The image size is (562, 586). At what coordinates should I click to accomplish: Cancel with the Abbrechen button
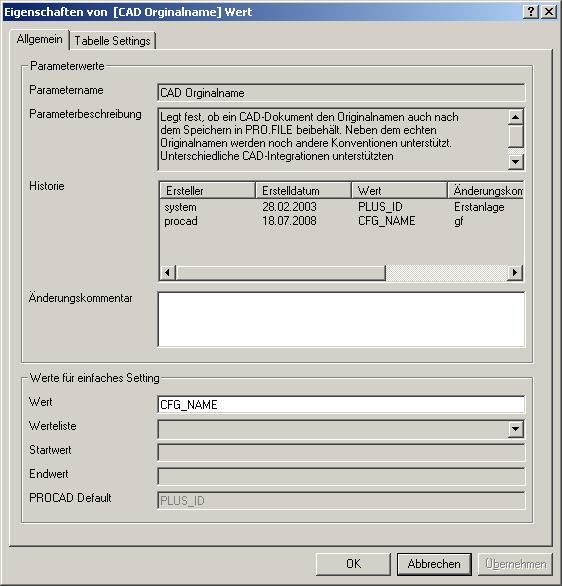434,564
